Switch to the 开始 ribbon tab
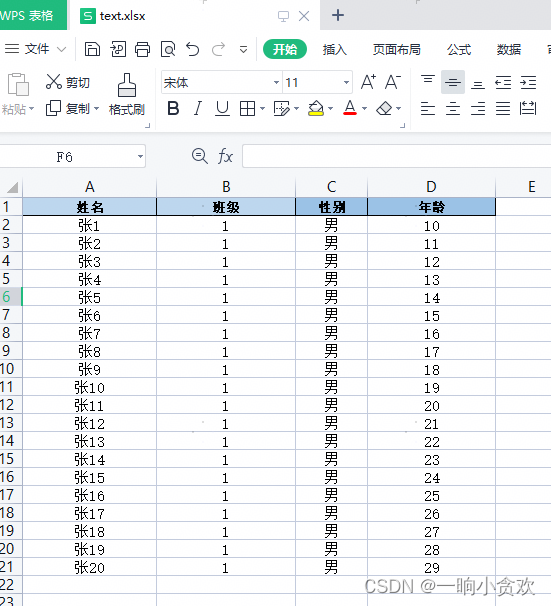Viewport: 551px width, 606px height. click(285, 49)
